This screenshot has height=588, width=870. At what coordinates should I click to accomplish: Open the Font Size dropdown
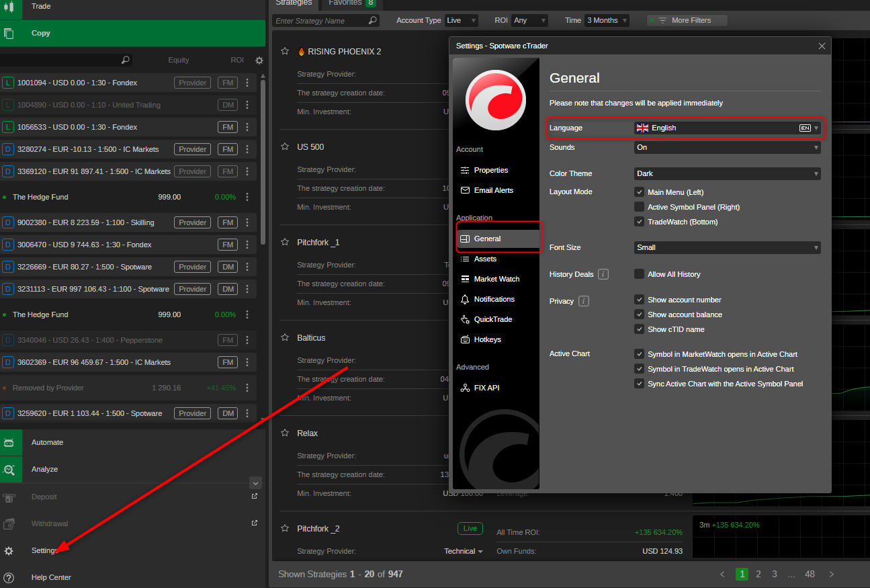[727, 247]
